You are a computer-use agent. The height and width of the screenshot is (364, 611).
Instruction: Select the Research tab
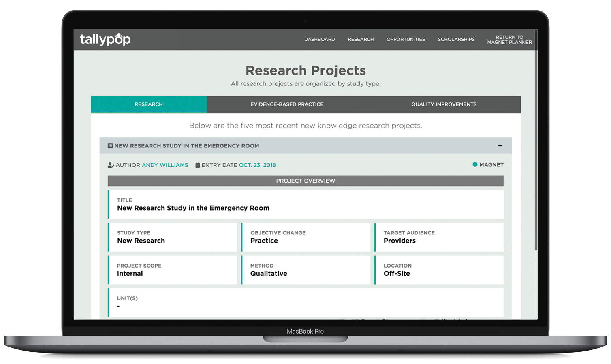click(149, 104)
